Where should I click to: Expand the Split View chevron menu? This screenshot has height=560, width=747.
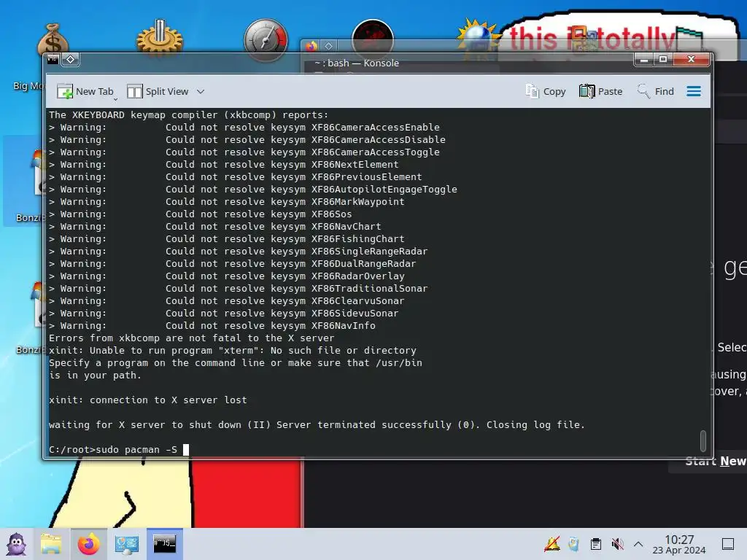(201, 91)
